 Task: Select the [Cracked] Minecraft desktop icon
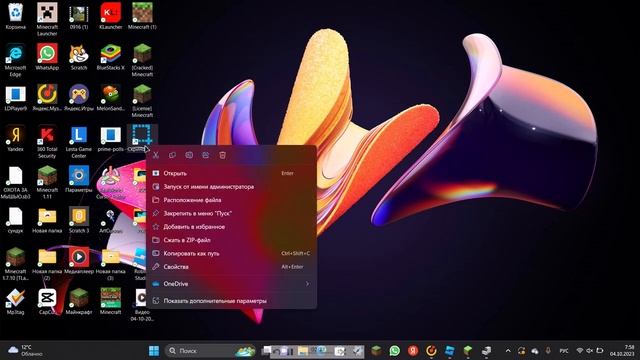142,60
